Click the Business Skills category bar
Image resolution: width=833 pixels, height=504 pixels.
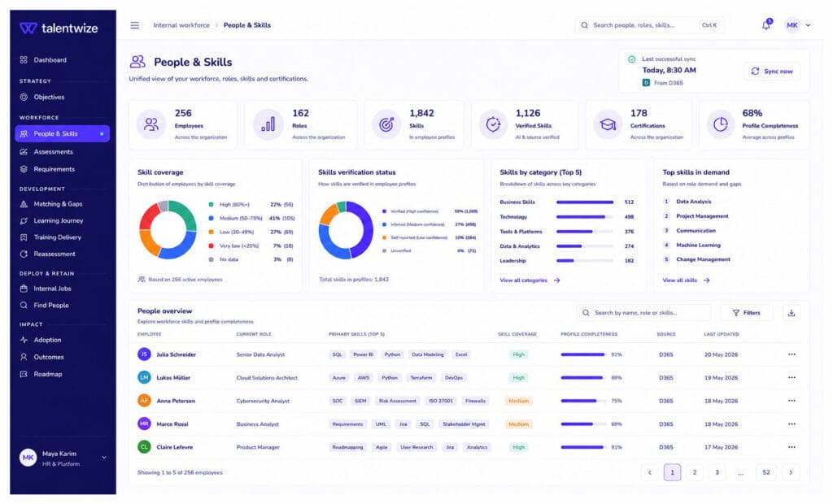click(584, 202)
